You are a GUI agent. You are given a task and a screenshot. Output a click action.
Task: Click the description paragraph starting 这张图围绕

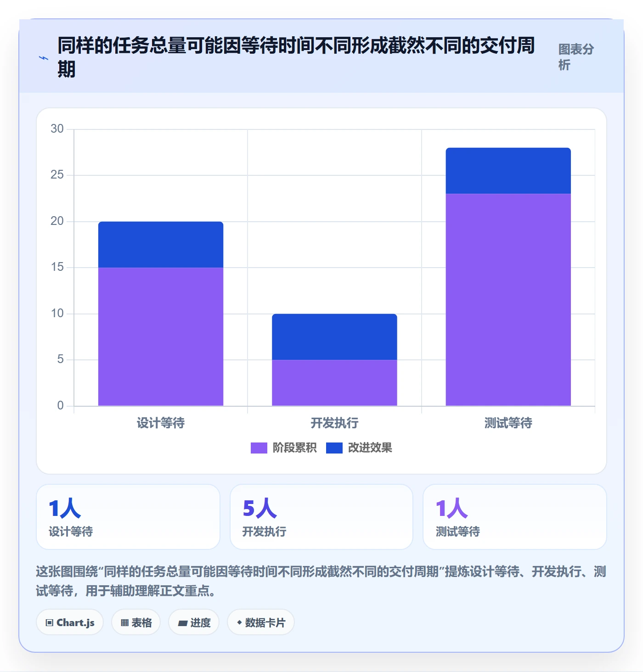[321, 581]
